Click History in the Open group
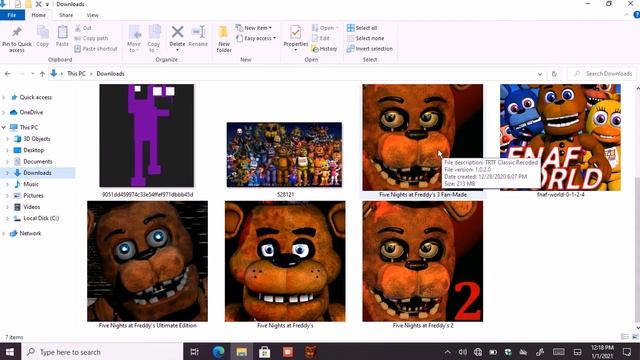This screenshot has width=640, height=360. click(x=324, y=49)
